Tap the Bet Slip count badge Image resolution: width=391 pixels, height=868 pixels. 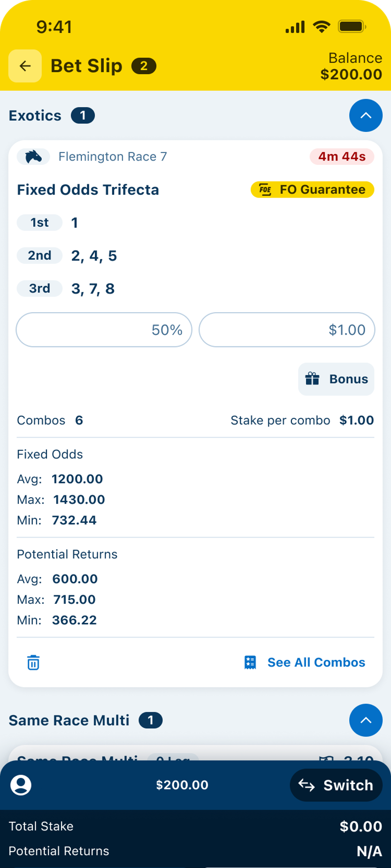pyautogui.click(x=144, y=66)
